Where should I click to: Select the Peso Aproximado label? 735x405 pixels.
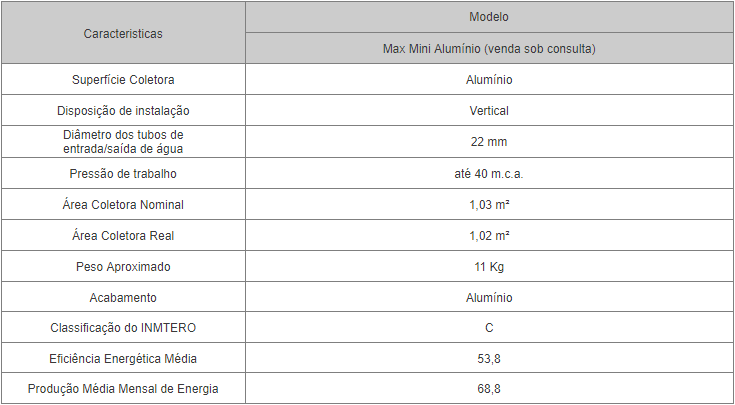(x=123, y=266)
